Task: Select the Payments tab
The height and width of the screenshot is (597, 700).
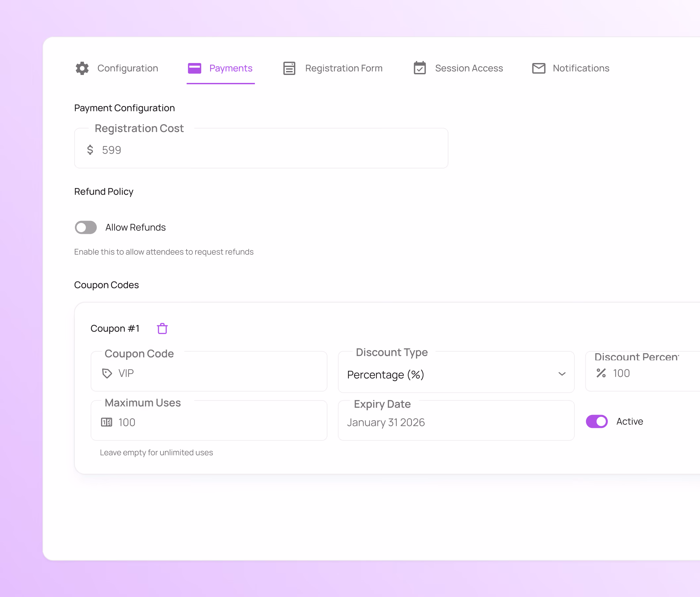Action: [x=220, y=68]
